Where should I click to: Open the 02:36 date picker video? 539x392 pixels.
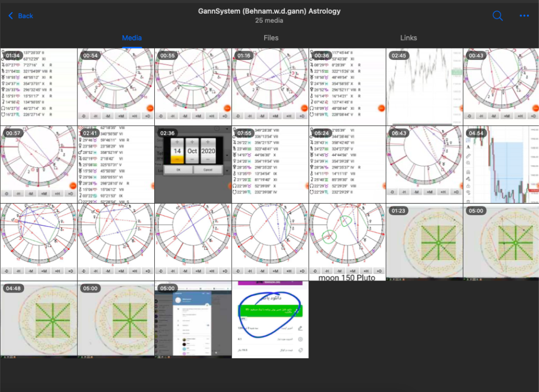193,165
